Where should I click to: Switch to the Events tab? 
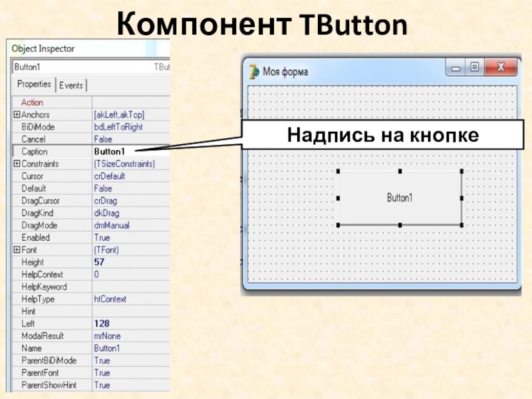click(x=71, y=85)
